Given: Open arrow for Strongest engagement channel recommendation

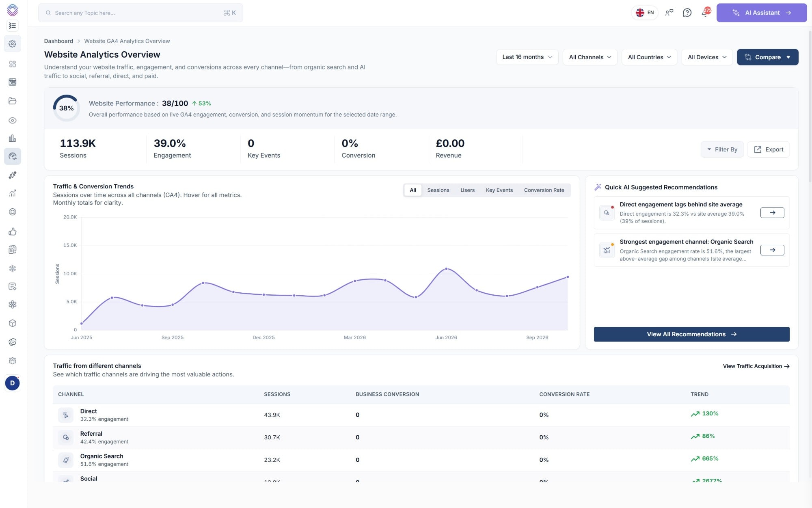Looking at the screenshot, I should tap(772, 250).
